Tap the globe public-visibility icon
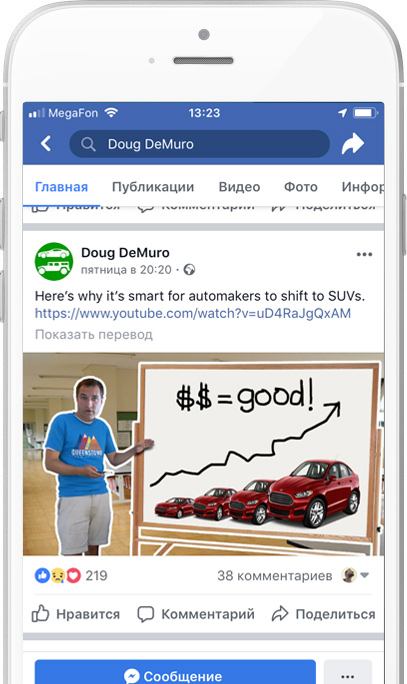 tap(189, 270)
